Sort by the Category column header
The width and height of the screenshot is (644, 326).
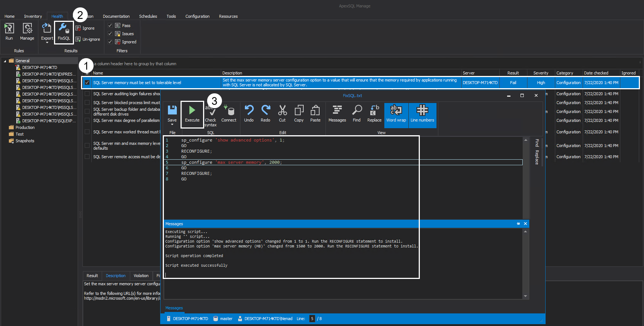[x=569, y=73]
